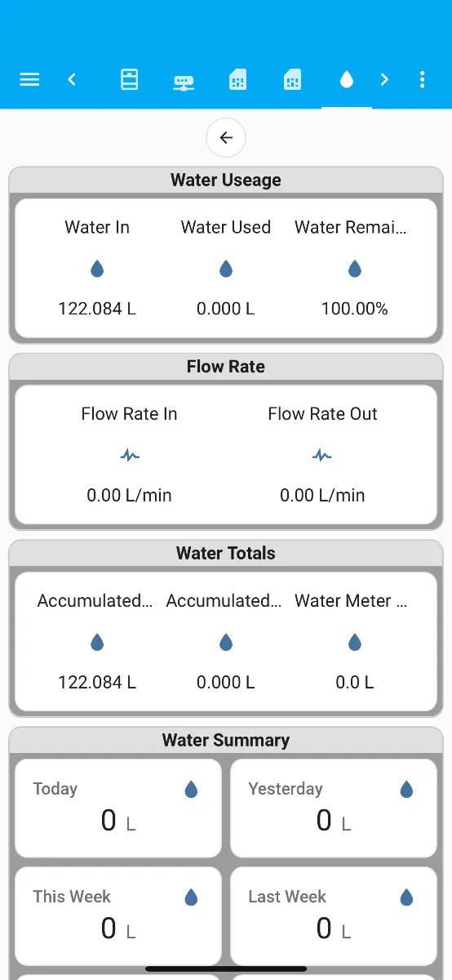Image resolution: width=452 pixels, height=980 pixels.
Task: Tap the Water Used droplet icon
Action: pyautogui.click(x=226, y=269)
